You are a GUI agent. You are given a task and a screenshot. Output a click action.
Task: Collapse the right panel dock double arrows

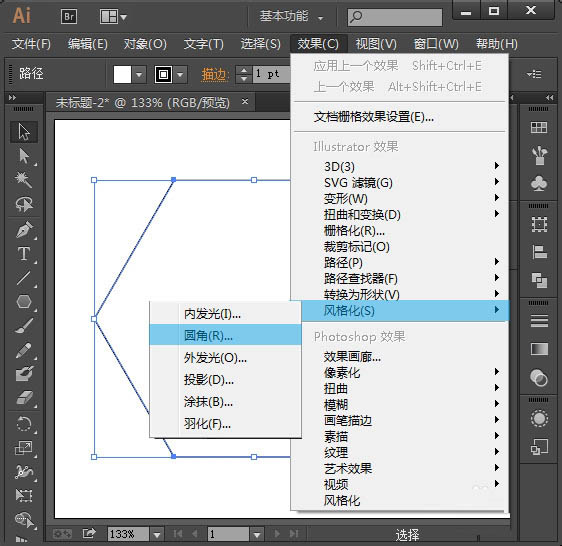[549, 98]
